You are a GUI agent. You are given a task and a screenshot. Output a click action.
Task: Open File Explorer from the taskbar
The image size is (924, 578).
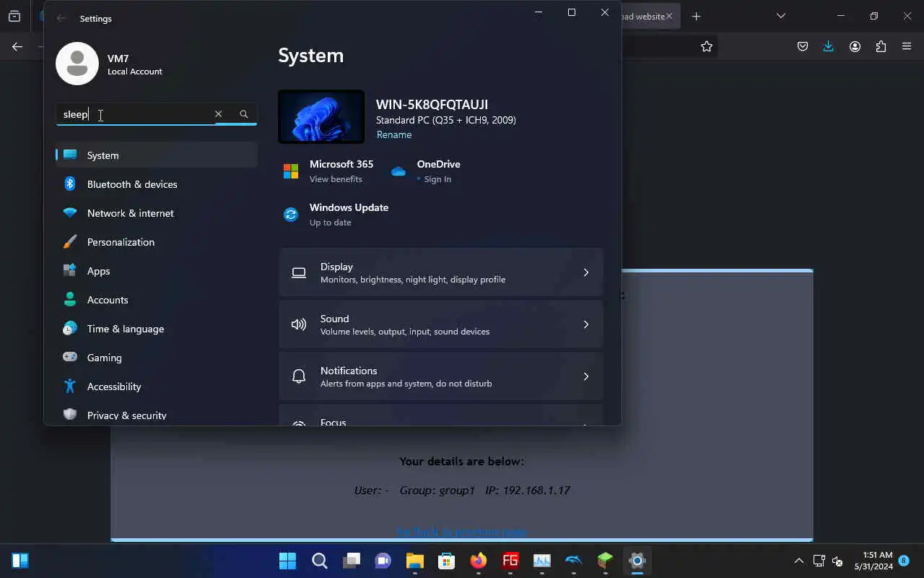414,561
